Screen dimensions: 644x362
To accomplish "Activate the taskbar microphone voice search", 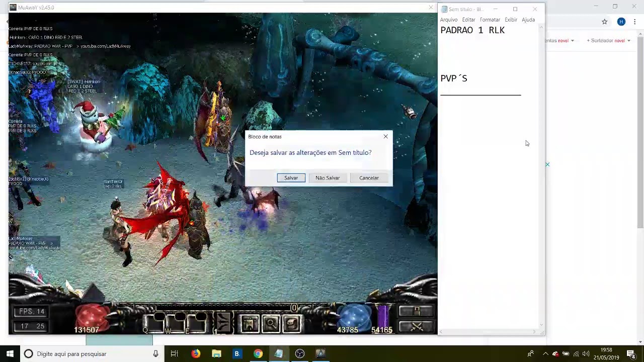I will (x=156, y=354).
